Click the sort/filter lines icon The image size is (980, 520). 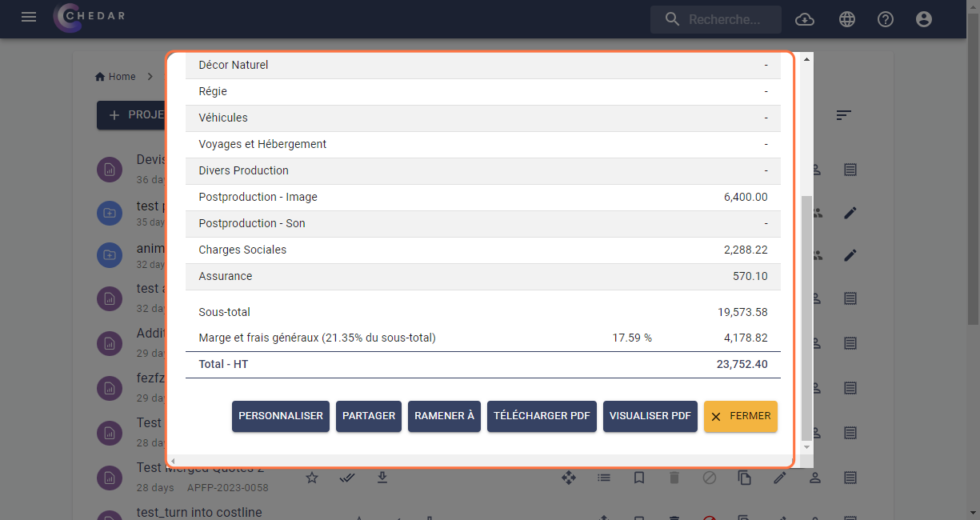(843, 115)
